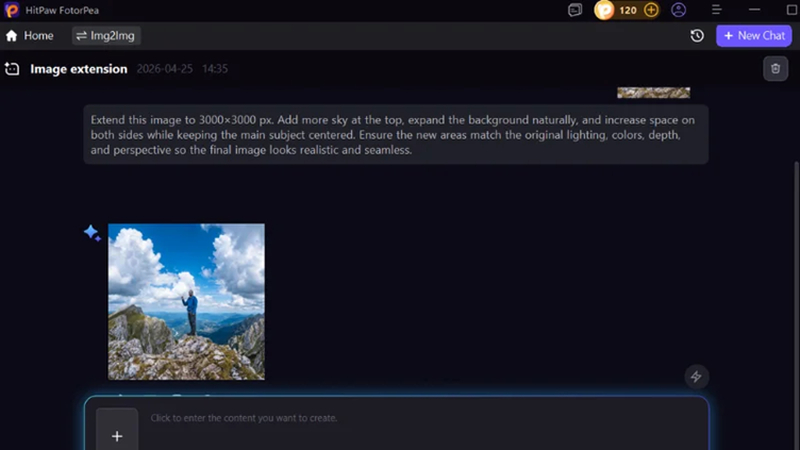Viewport: 800px width, 450px height.
Task: Open the feedback message icon in title bar
Action: [x=575, y=10]
